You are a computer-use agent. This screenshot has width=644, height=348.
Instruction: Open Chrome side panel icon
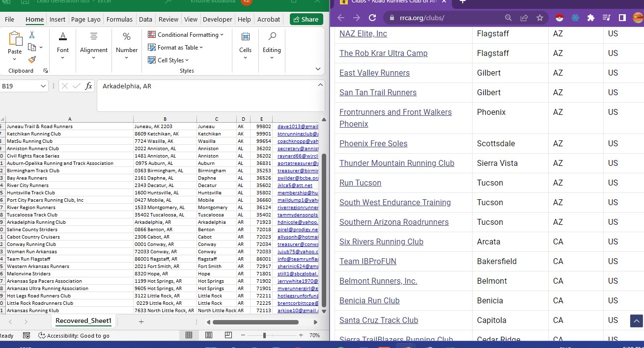[x=622, y=18]
